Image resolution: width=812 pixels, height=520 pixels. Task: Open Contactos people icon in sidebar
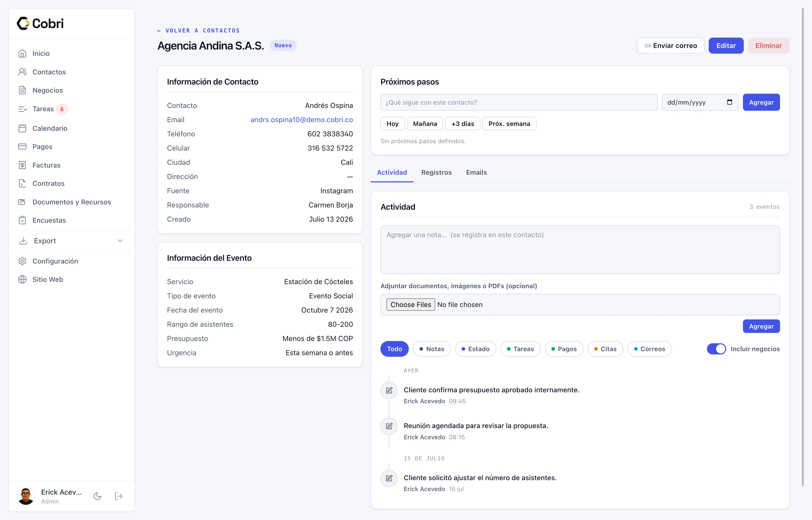point(22,72)
